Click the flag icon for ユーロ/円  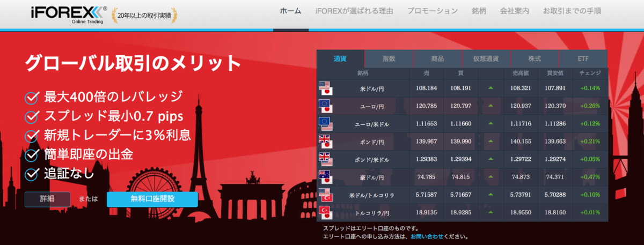[x=326, y=106]
